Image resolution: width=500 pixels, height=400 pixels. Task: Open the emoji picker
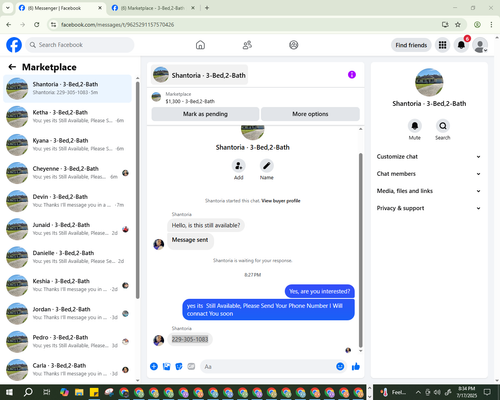[340, 367]
